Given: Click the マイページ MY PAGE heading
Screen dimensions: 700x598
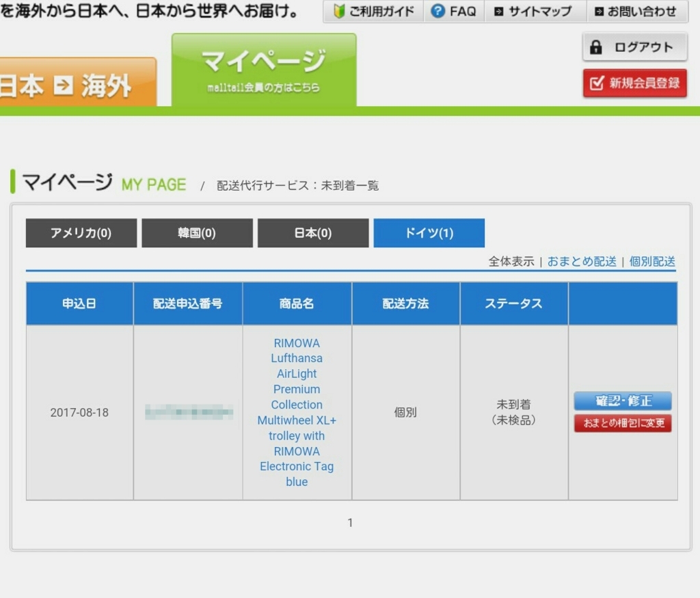Looking at the screenshot, I should [104, 182].
